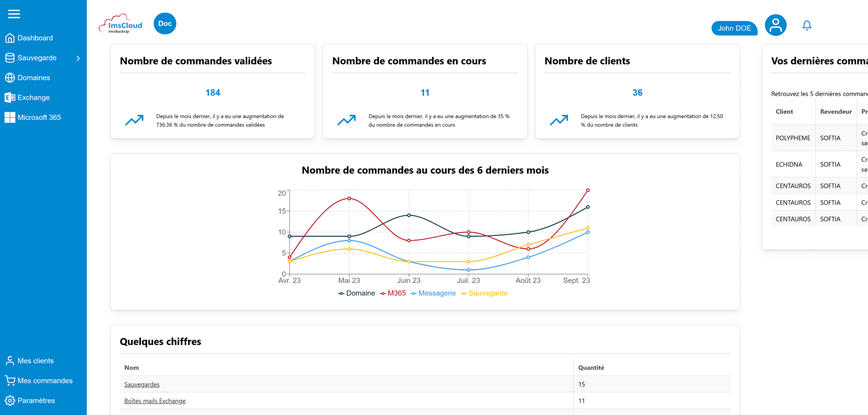Open the user profile avatar icon
868x415 pixels.
[x=775, y=25]
